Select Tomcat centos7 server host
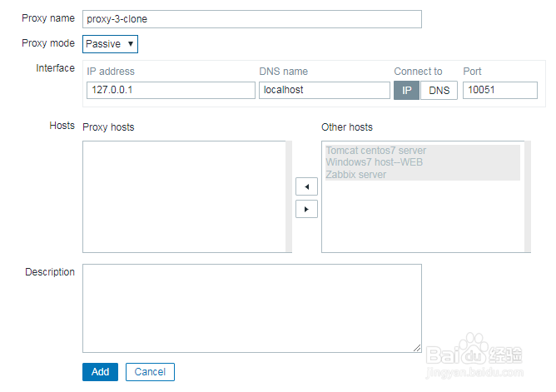 click(375, 151)
